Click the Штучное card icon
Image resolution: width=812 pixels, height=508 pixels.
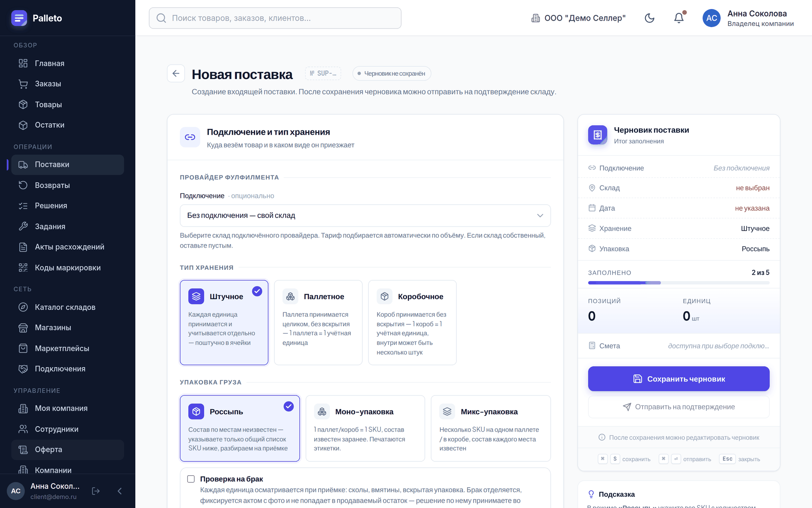(x=196, y=297)
